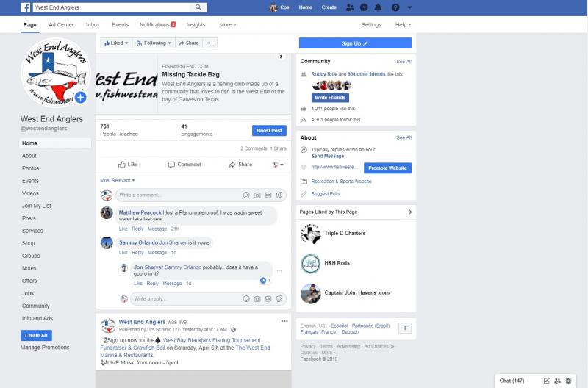The height and width of the screenshot is (388, 588).
Task: Switch to the Insights tab
Action: (196, 25)
